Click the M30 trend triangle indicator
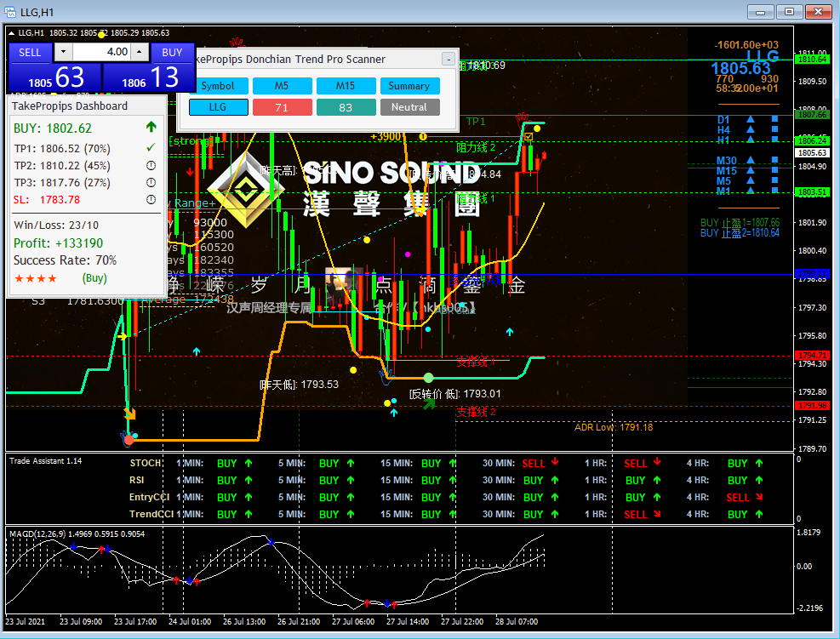The image size is (840, 639). click(x=751, y=160)
